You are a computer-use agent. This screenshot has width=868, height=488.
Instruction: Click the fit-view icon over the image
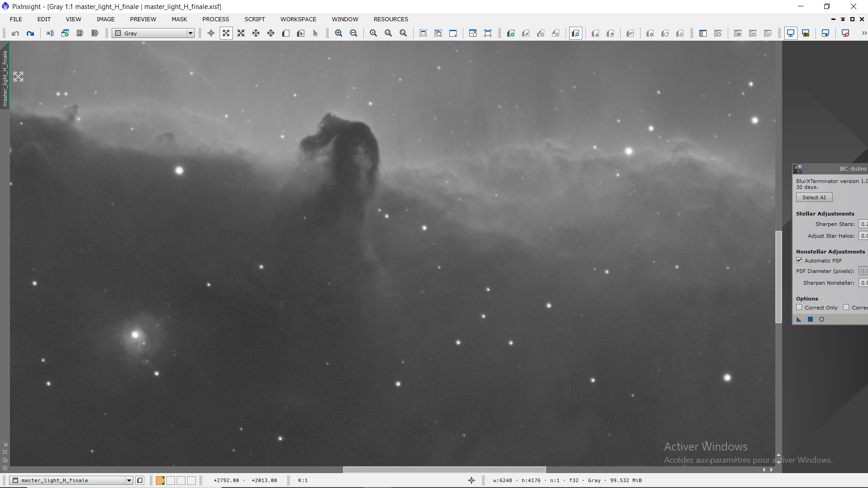(18, 77)
